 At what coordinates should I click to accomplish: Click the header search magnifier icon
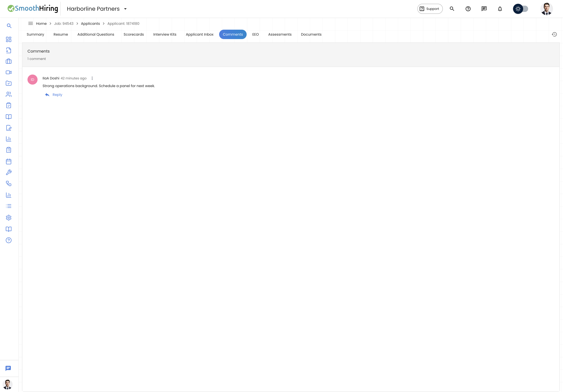(x=452, y=9)
